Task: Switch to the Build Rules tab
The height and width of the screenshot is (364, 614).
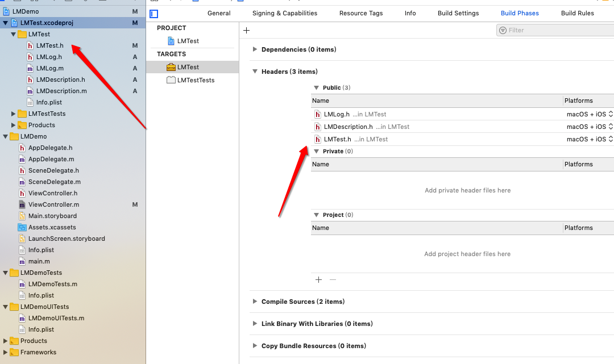Action: tap(577, 13)
